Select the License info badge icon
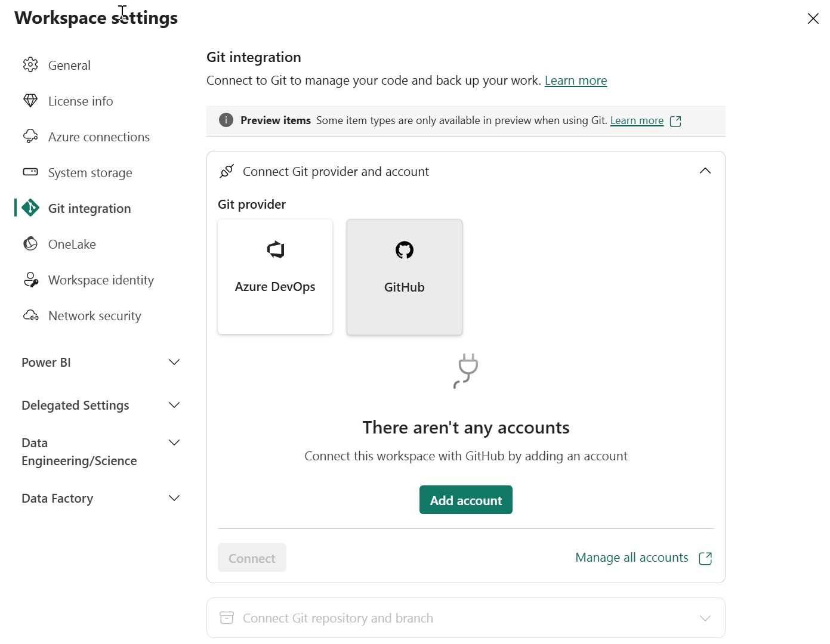The width and height of the screenshot is (830, 644). 30,101
